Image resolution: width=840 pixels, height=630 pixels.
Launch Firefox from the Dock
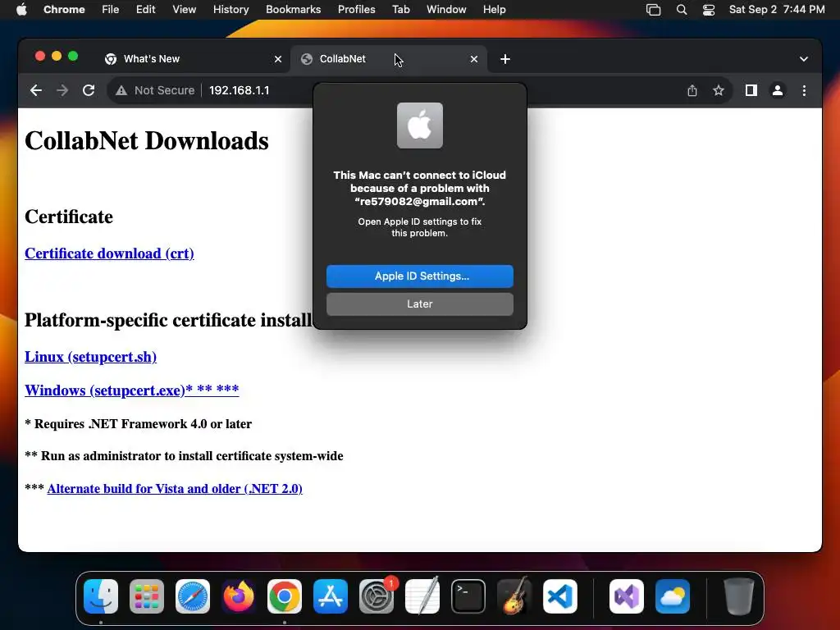point(239,596)
